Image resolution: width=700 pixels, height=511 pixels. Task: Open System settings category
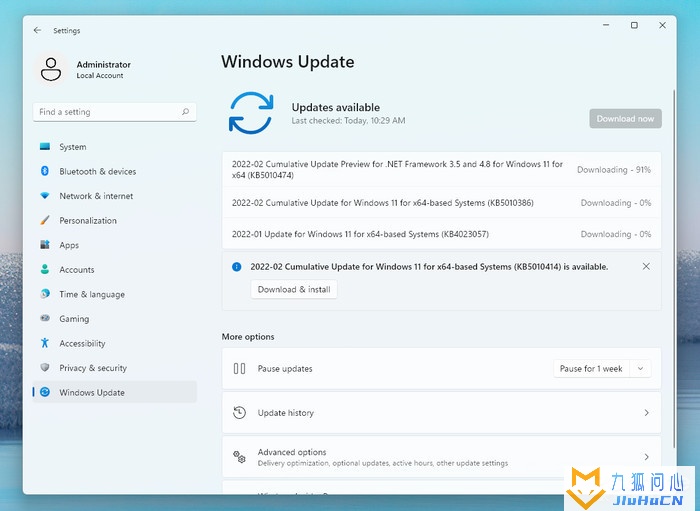(x=115, y=147)
